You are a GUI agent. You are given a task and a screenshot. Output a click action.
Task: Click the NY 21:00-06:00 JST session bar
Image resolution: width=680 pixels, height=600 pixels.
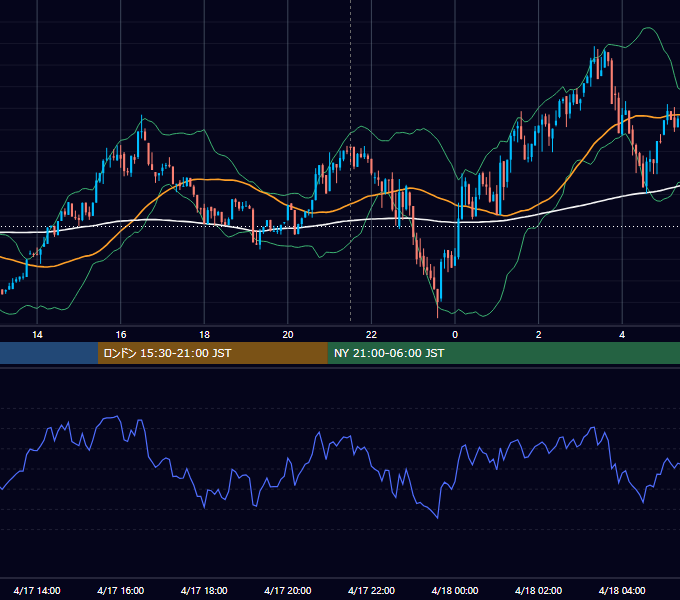(503, 353)
